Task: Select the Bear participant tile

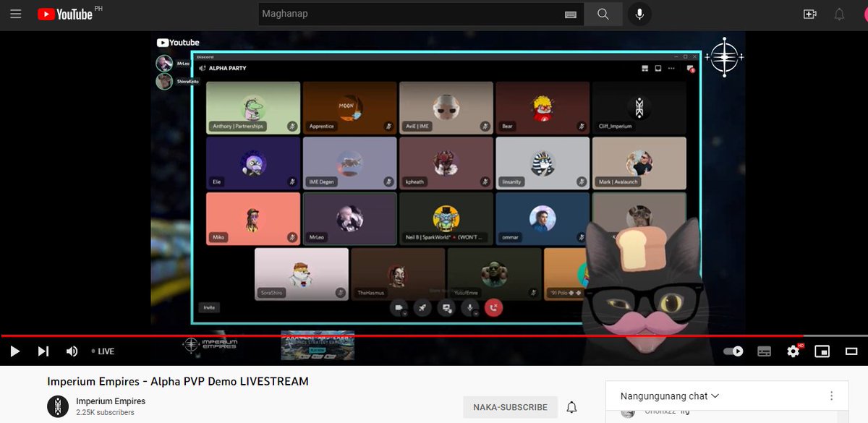Action: (543, 108)
